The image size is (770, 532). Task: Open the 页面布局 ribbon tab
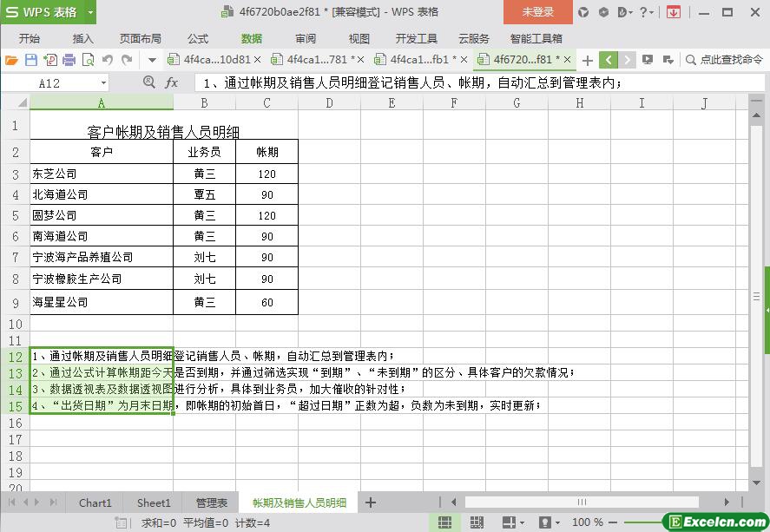pyautogui.click(x=141, y=39)
